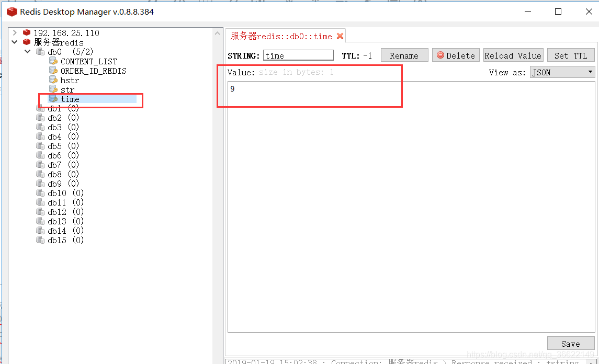Click the 服务器redis connection label

tap(59, 42)
